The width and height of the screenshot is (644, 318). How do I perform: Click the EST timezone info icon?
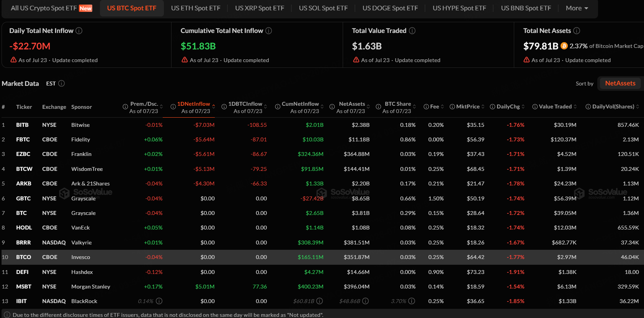click(x=61, y=84)
